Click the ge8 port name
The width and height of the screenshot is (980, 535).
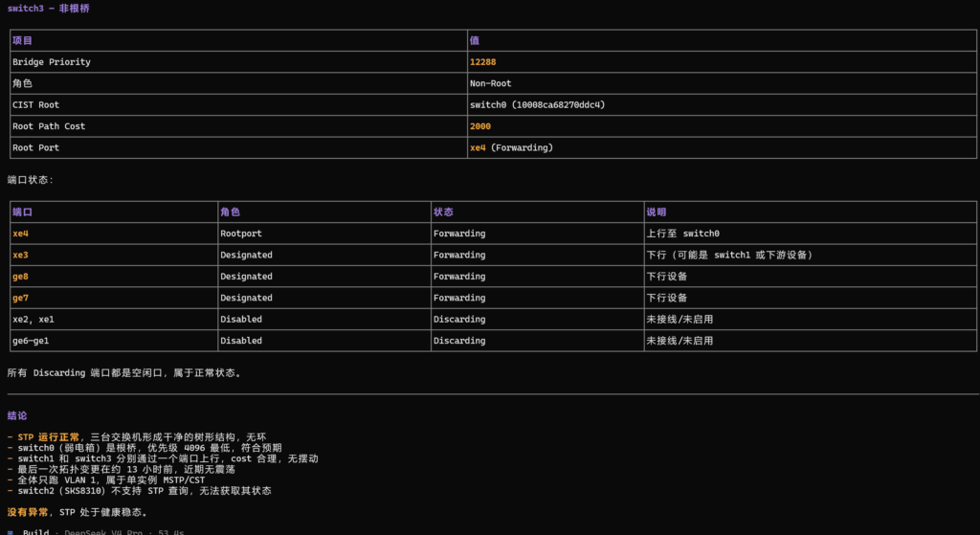coord(20,277)
